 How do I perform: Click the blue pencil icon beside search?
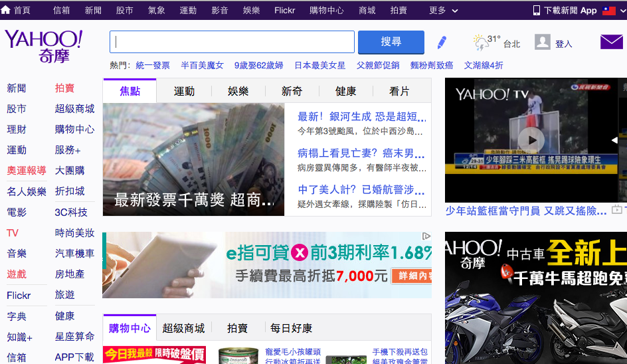coord(442,42)
